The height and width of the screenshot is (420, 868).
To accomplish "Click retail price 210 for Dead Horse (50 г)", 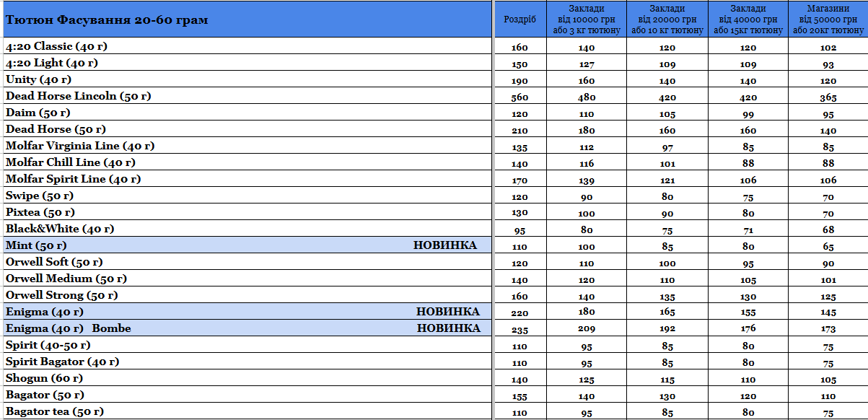I will pyautogui.click(x=520, y=131).
